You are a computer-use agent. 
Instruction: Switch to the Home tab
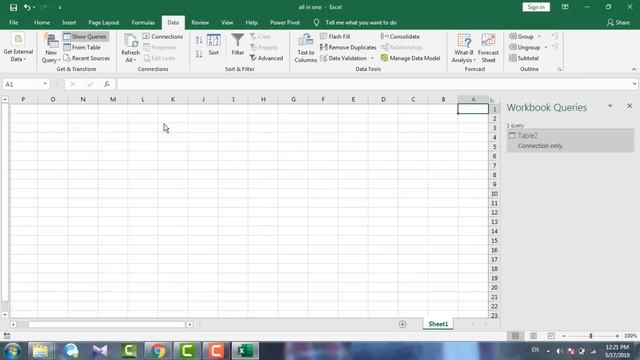tap(42, 22)
